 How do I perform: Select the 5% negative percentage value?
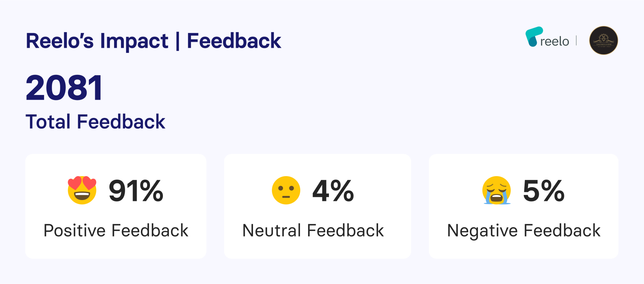tap(543, 191)
